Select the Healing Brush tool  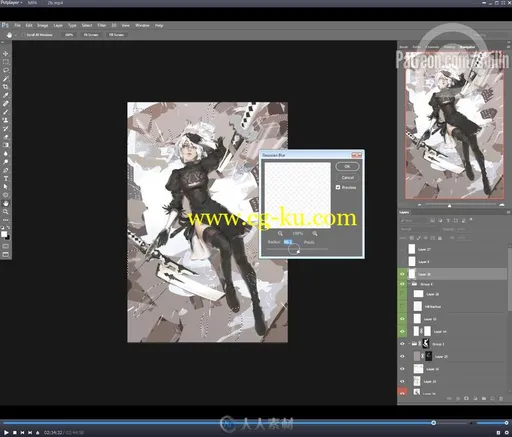6,104
